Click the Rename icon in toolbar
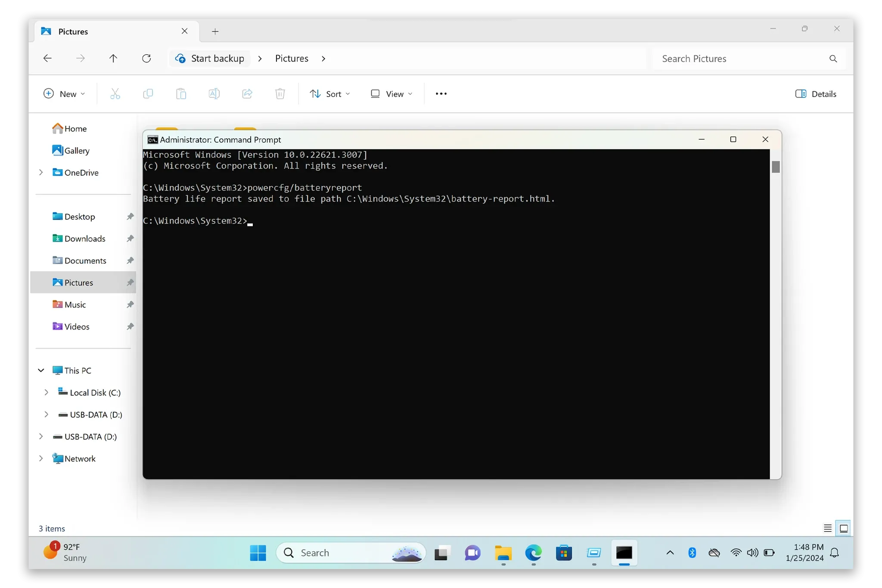Image resolution: width=882 pixels, height=588 pixels. (214, 94)
